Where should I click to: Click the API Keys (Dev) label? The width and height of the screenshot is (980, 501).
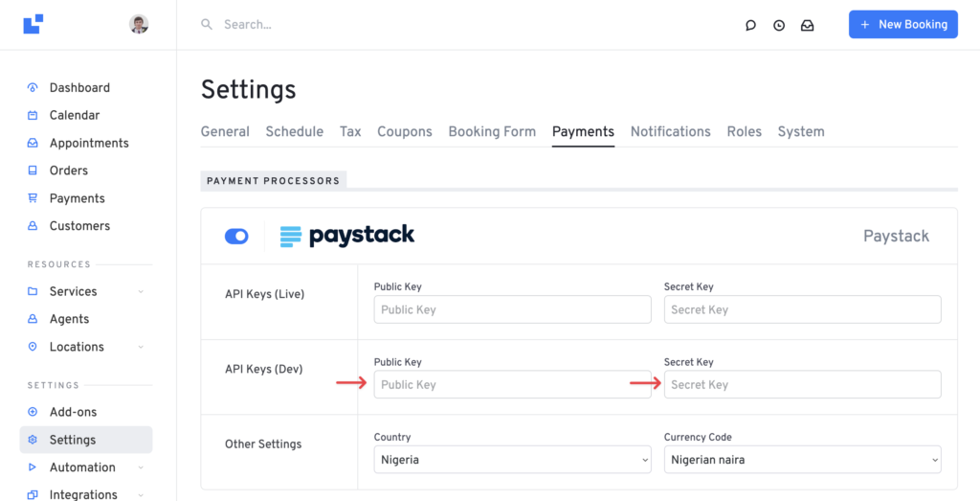pos(264,369)
